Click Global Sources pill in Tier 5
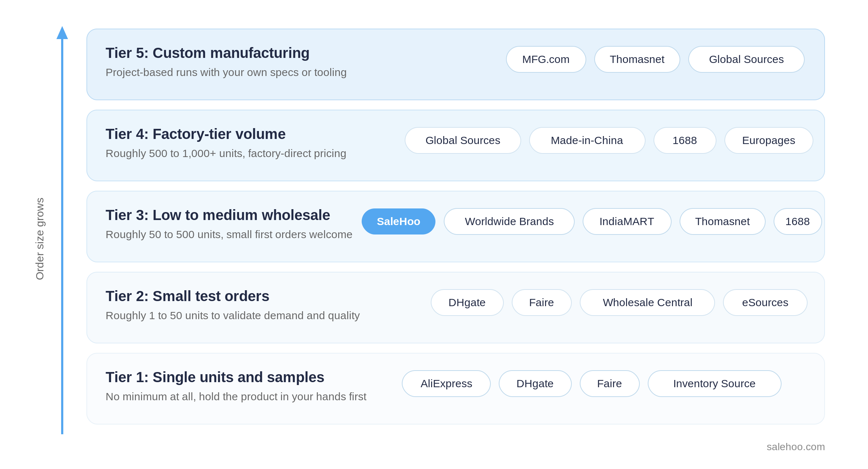 click(746, 59)
